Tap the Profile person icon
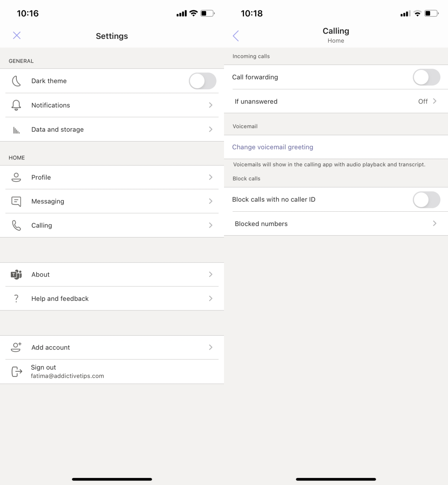448x485 pixels. 16,177
